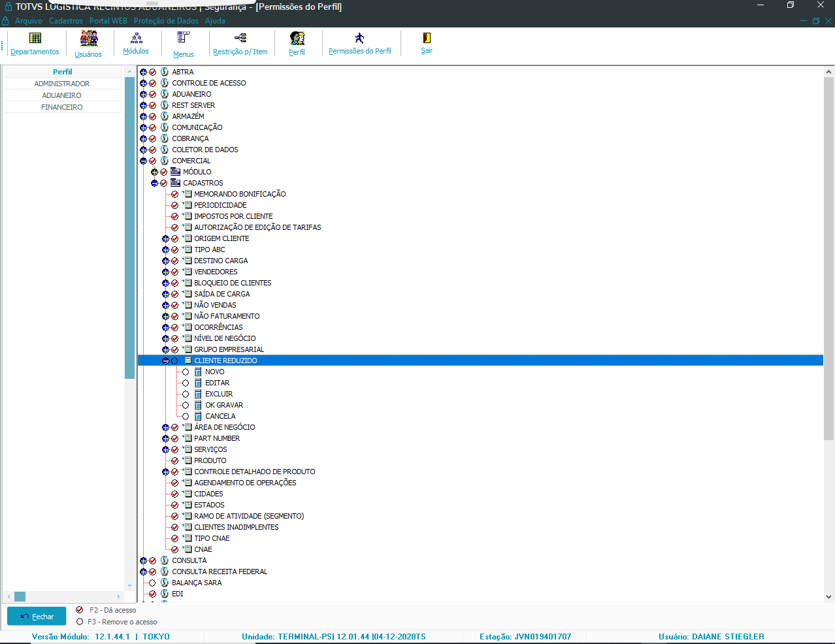Viewport: 835px width, 644px height.
Task: Click the module icon next to COBRANÇA
Action: pyautogui.click(x=165, y=138)
